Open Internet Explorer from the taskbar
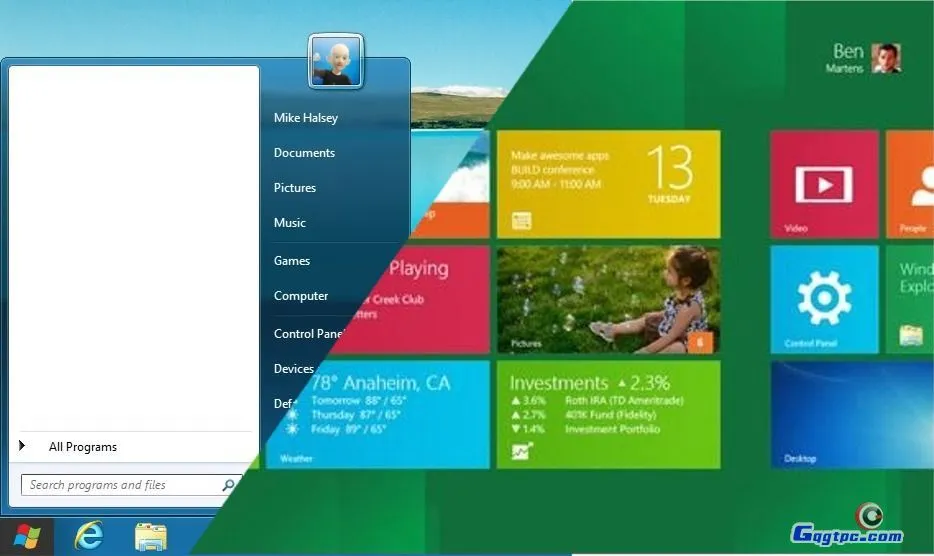 tap(89, 537)
